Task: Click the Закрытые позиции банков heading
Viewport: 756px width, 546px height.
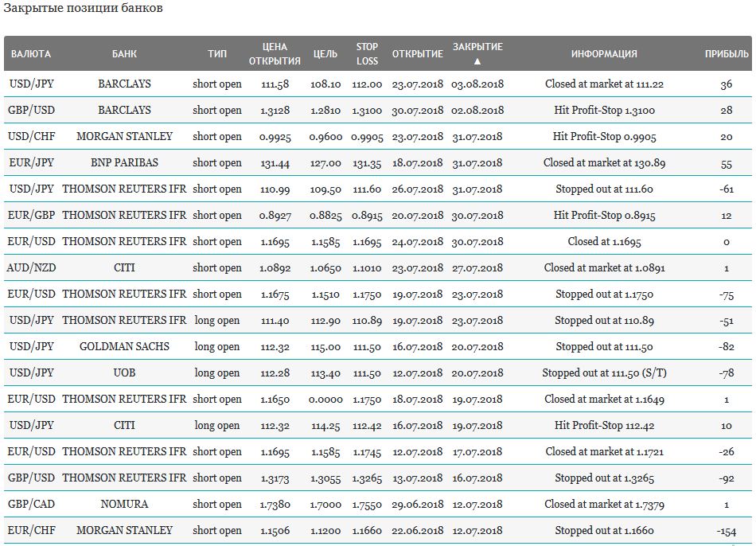Action: (83, 8)
